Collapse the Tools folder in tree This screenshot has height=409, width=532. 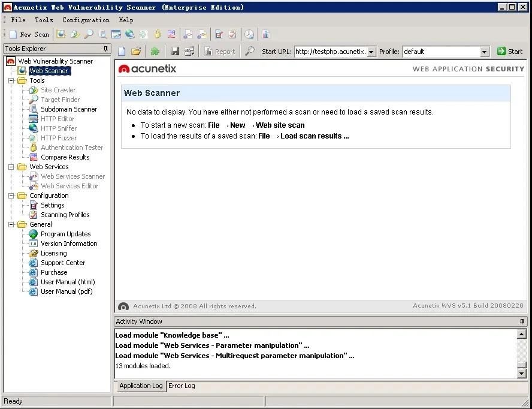pos(11,80)
